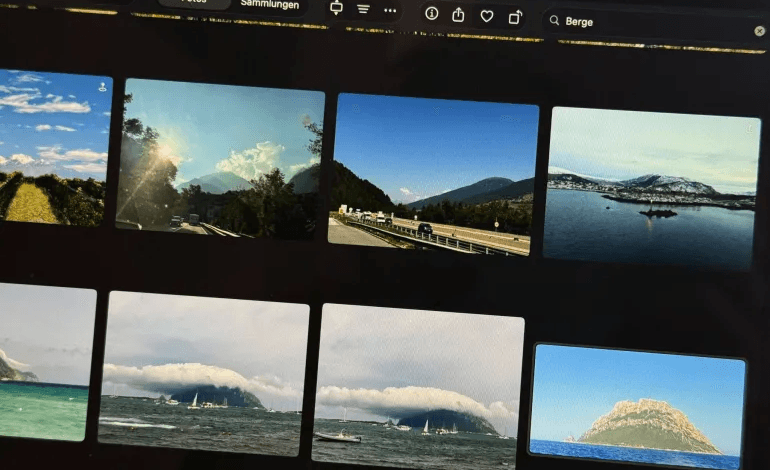Click the rotate icon in toolbar
Image resolution: width=770 pixels, height=470 pixels.
pyautogui.click(x=515, y=16)
